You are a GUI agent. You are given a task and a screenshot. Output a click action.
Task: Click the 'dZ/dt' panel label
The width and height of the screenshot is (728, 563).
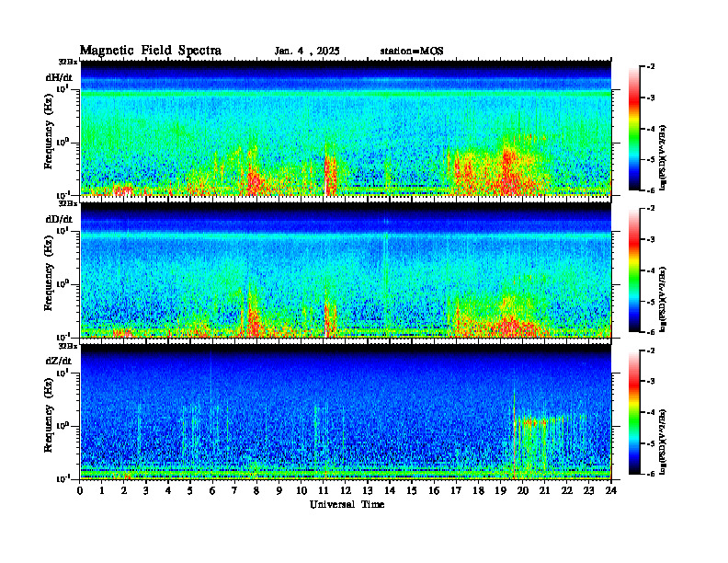pyautogui.click(x=59, y=361)
